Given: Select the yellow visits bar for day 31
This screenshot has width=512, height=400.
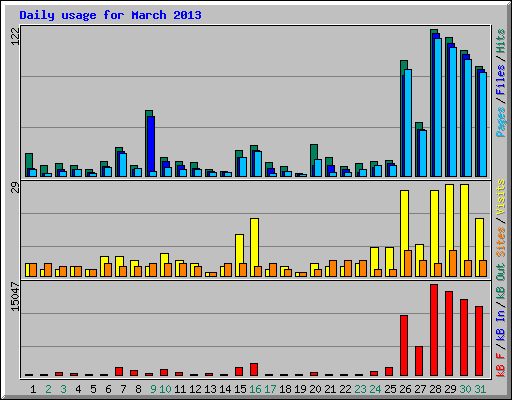Looking at the screenshot, I should [479, 247].
